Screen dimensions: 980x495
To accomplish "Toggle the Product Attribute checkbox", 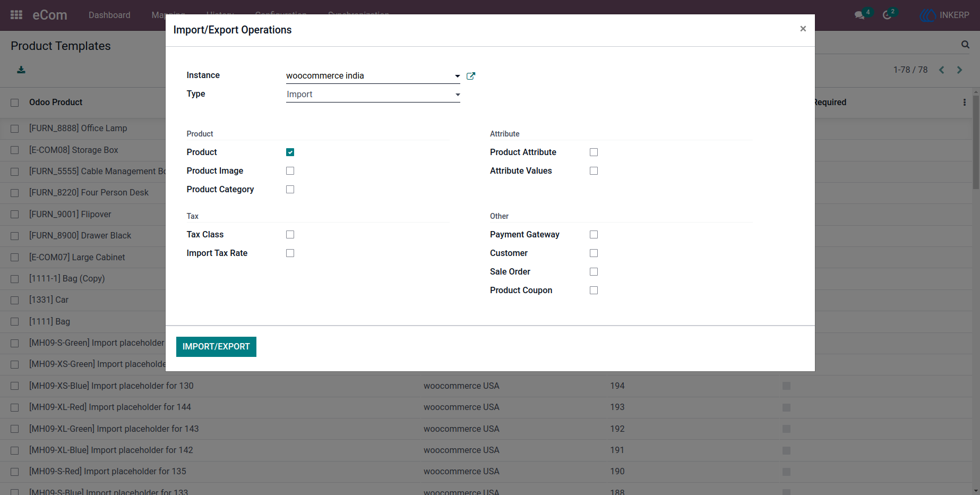I will click(594, 152).
